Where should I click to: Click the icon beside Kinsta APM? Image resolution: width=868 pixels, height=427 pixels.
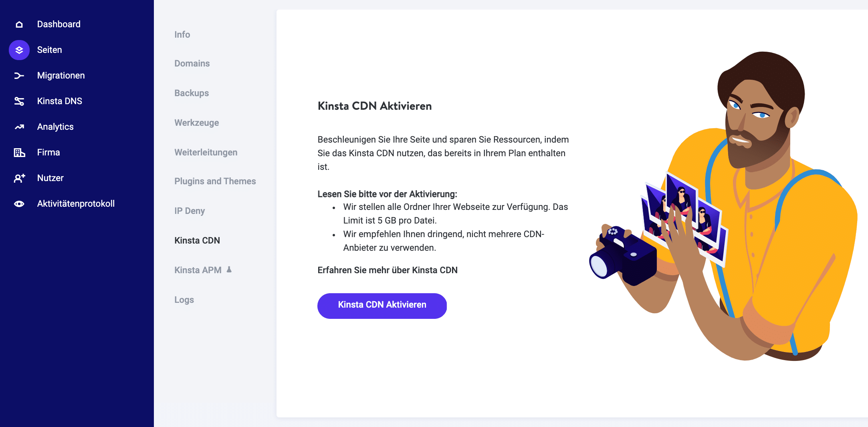pyautogui.click(x=229, y=270)
